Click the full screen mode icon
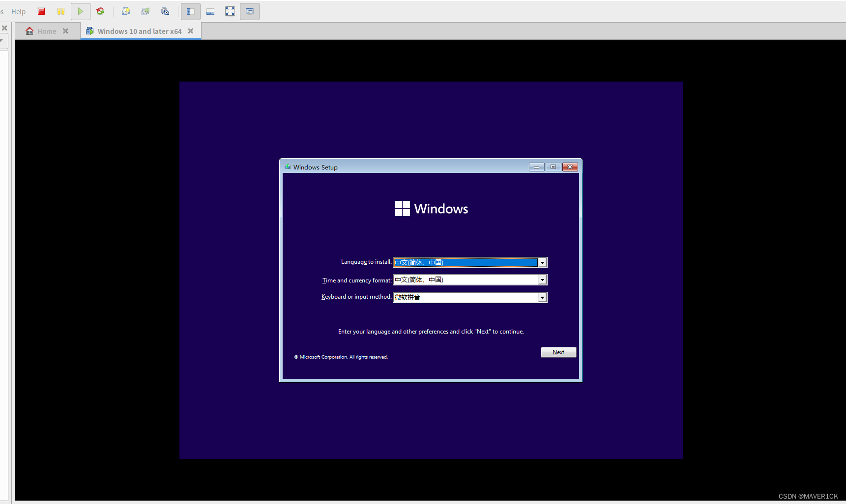 tap(230, 11)
